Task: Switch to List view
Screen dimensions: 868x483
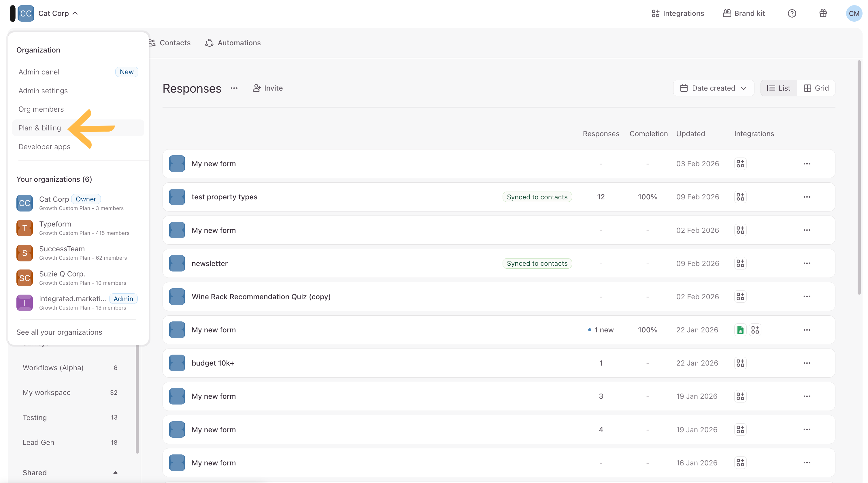Action: pos(778,88)
